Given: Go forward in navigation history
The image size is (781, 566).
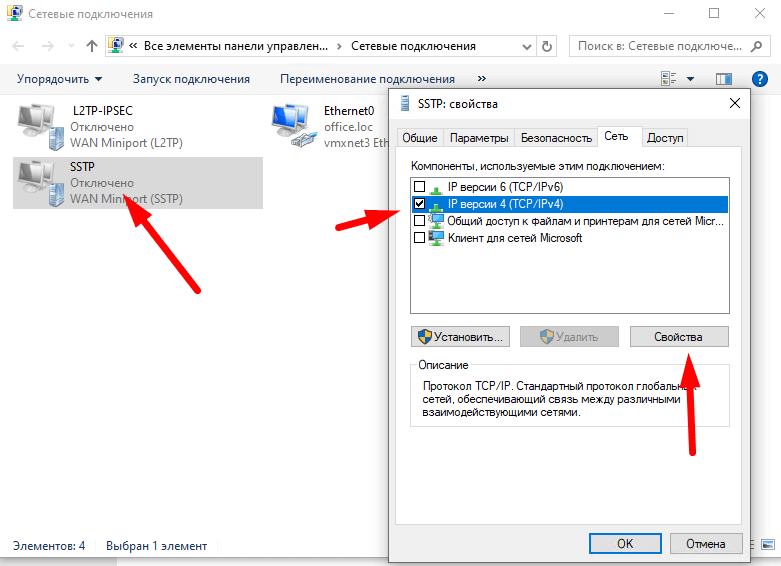Looking at the screenshot, I should 48,46.
